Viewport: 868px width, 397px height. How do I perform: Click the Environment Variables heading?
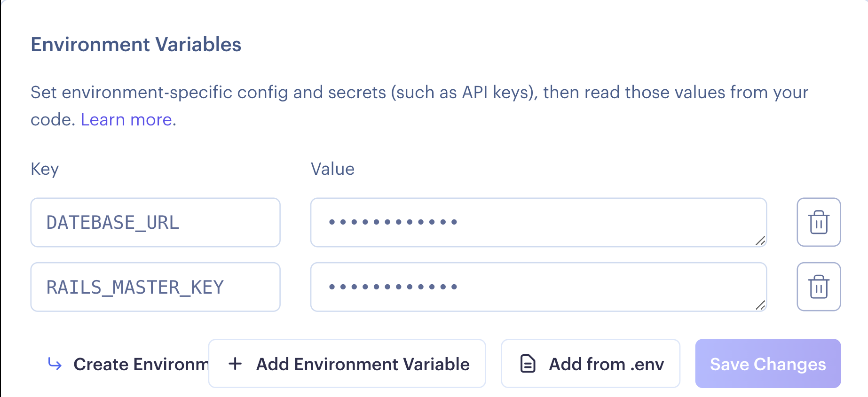point(136,45)
